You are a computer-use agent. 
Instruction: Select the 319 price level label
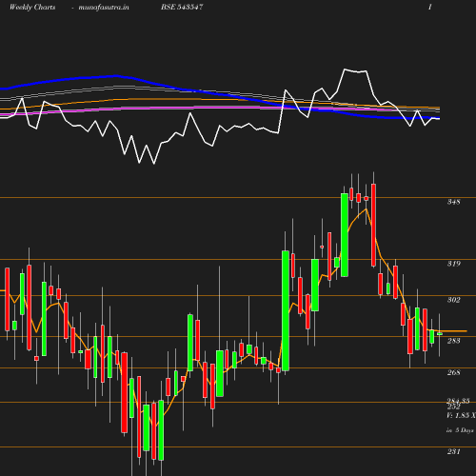click(x=453, y=264)
